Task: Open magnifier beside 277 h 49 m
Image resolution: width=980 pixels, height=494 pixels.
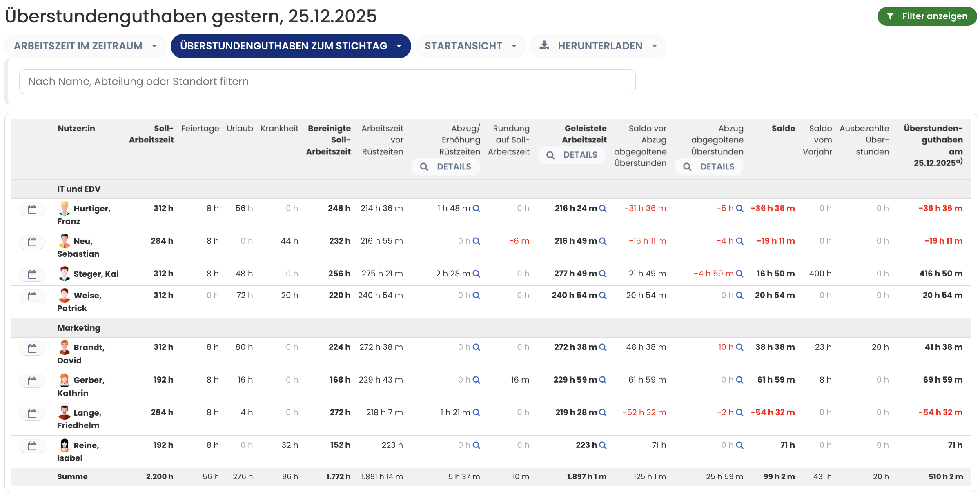Action: click(603, 274)
